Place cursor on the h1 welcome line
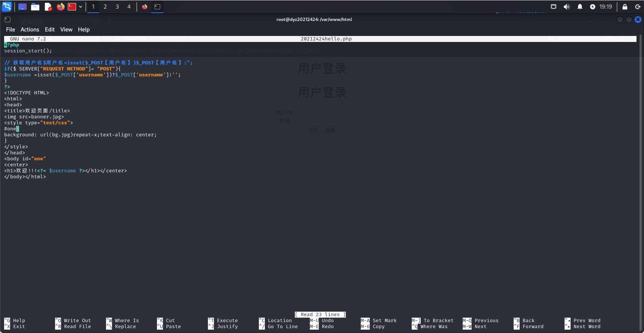This screenshot has width=644, height=333. coord(66,171)
